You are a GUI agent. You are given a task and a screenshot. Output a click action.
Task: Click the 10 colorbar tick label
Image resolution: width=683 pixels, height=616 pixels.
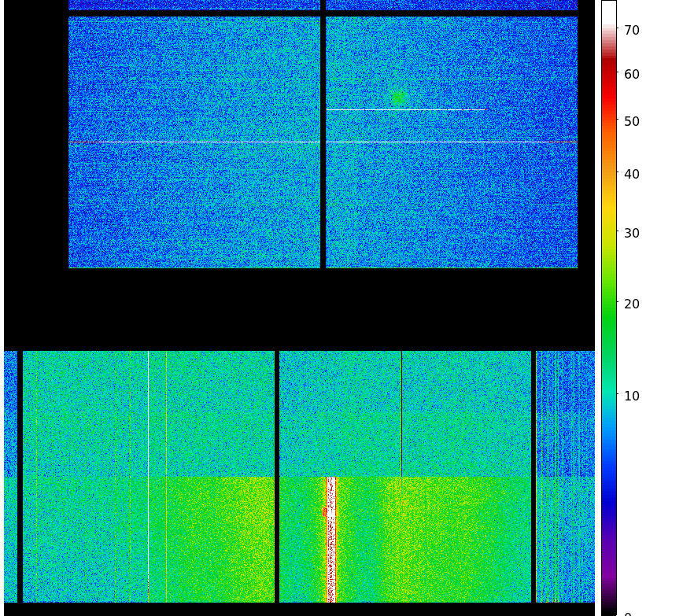[x=631, y=397]
